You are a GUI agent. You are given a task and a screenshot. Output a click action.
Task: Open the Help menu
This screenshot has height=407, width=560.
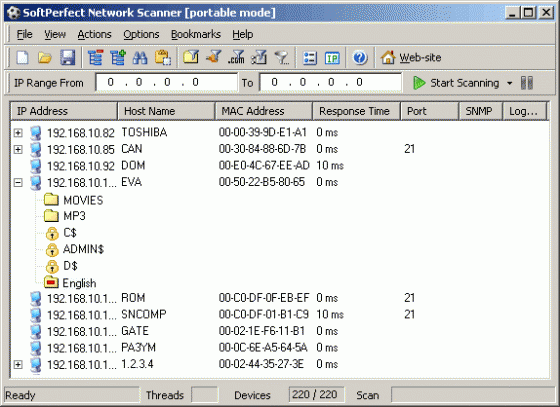(x=243, y=34)
